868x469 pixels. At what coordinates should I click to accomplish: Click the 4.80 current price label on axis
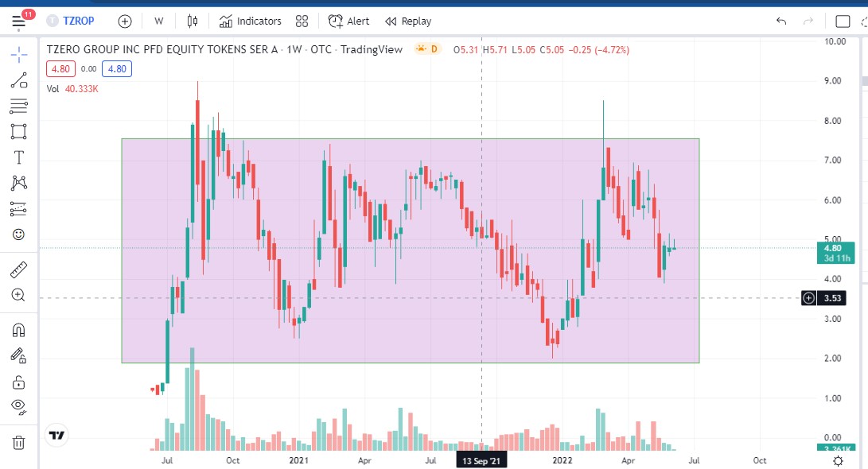pos(836,253)
